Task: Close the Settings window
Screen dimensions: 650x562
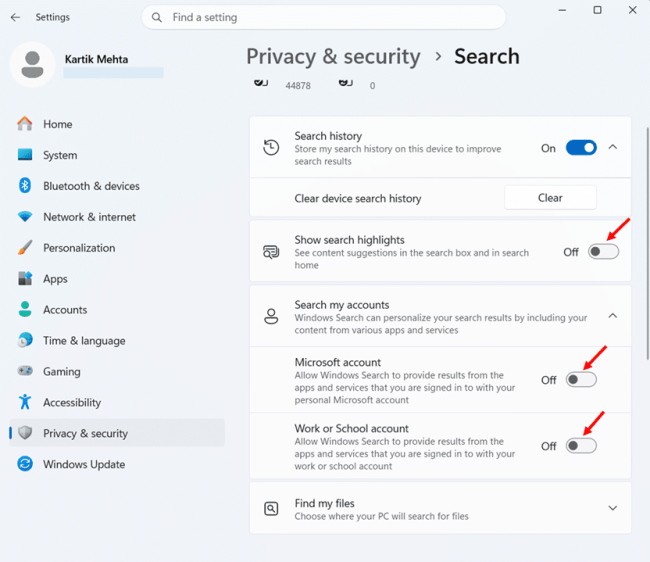Action: (x=632, y=10)
